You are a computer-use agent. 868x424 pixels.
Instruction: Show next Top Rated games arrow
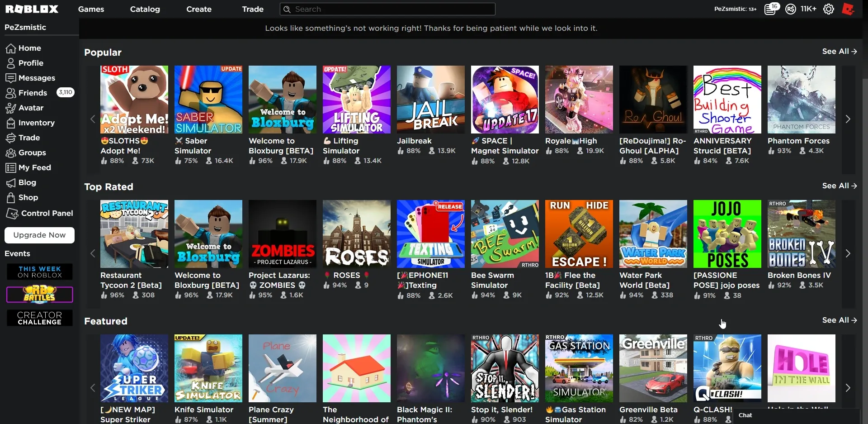pos(848,253)
